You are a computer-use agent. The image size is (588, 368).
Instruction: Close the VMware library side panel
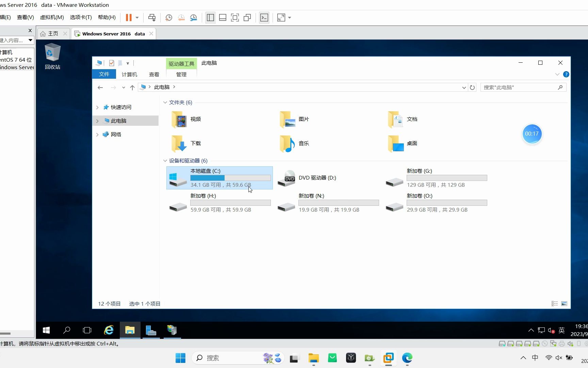click(x=30, y=31)
